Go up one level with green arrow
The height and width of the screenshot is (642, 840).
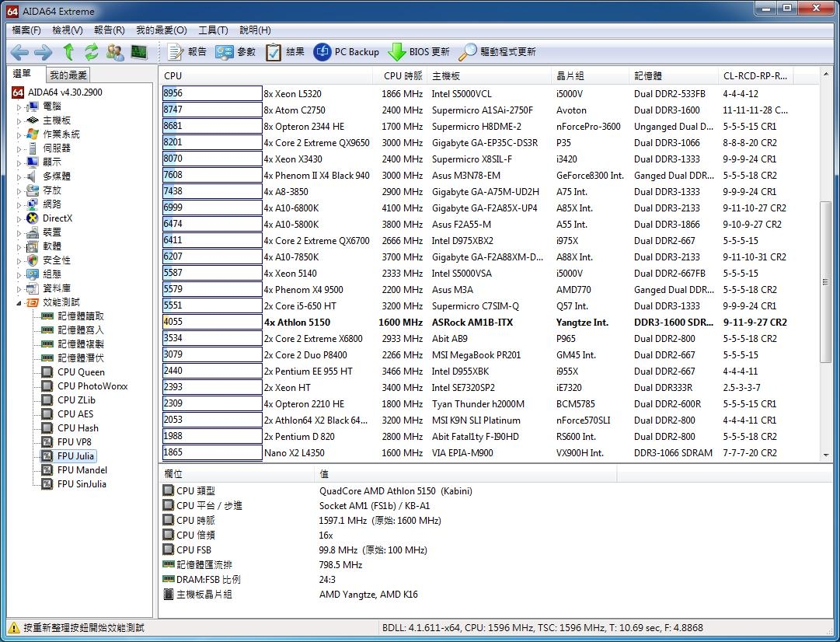[x=68, y=52]
